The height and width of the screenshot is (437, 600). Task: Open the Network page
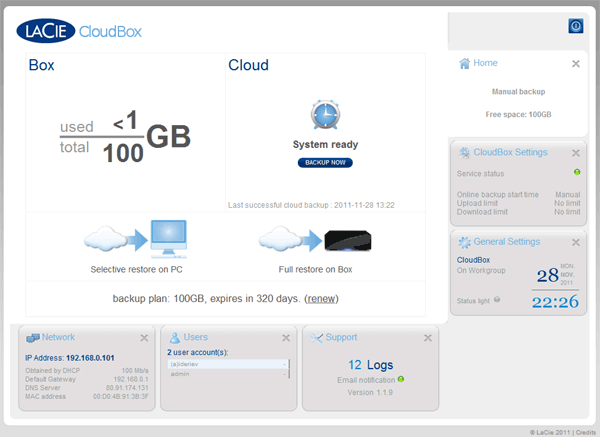tap(58, 337)
